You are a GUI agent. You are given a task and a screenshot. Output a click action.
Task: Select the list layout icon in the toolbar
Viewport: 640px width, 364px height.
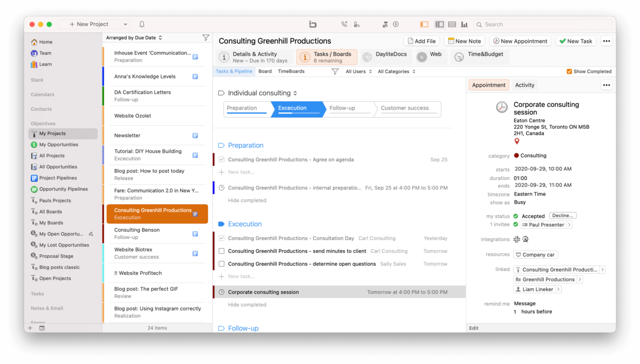[x=451, y=24]
